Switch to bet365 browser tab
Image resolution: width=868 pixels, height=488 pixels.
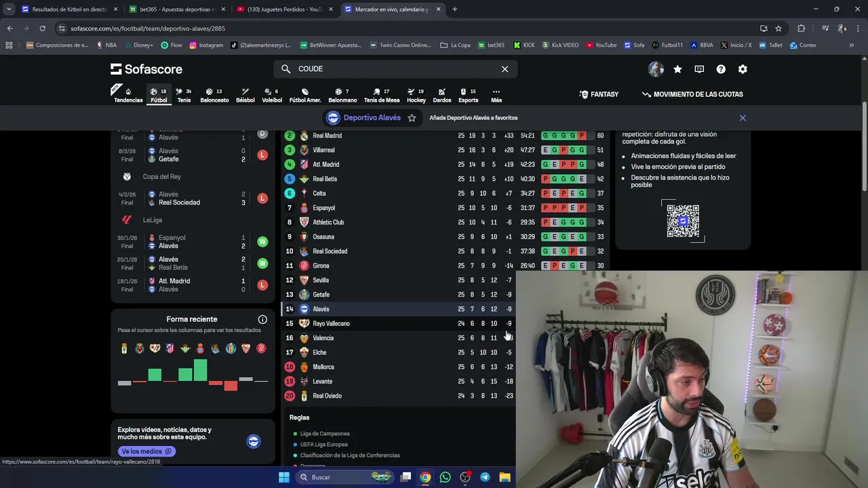coord(177,9)
